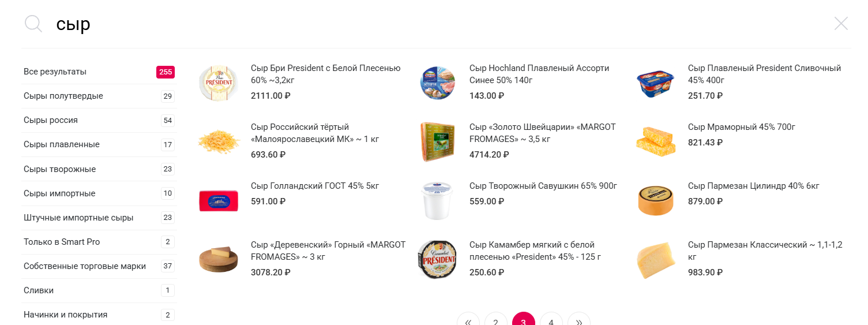Close the search overlay with the X icon
The width and height of the screenshot is (868, 325).
(841, 24)
